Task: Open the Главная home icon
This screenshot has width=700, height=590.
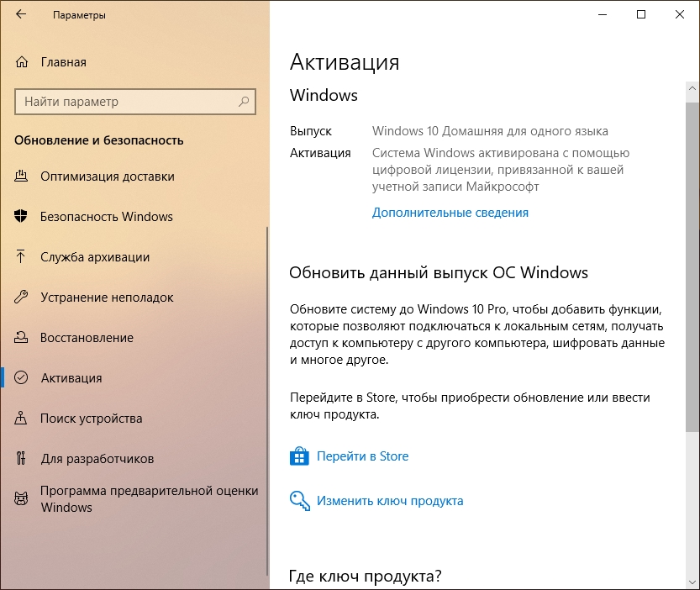Action: pyautogui.click(x=22, y=62)
